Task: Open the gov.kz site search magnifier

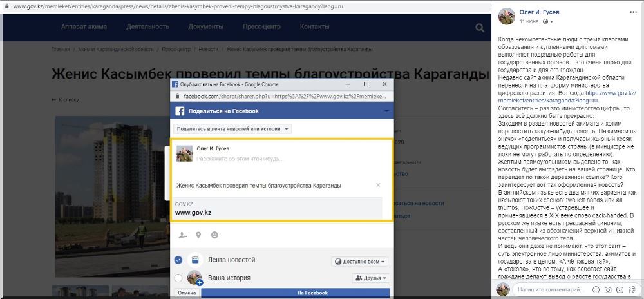Action: pyautogui.click(x=480, y=28)
